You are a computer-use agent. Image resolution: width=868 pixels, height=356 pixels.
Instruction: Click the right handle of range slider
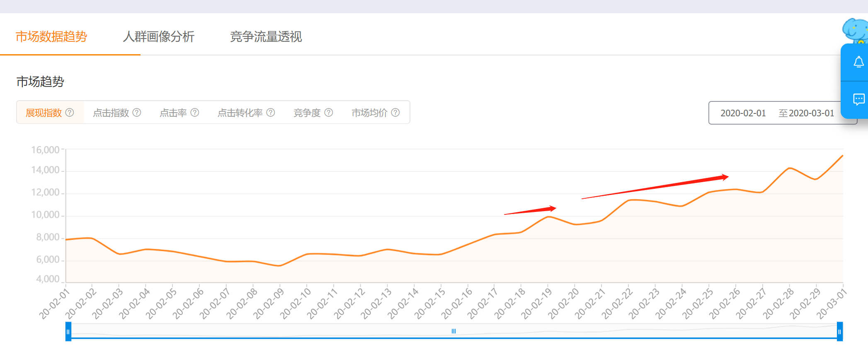[x=840, y=332]
